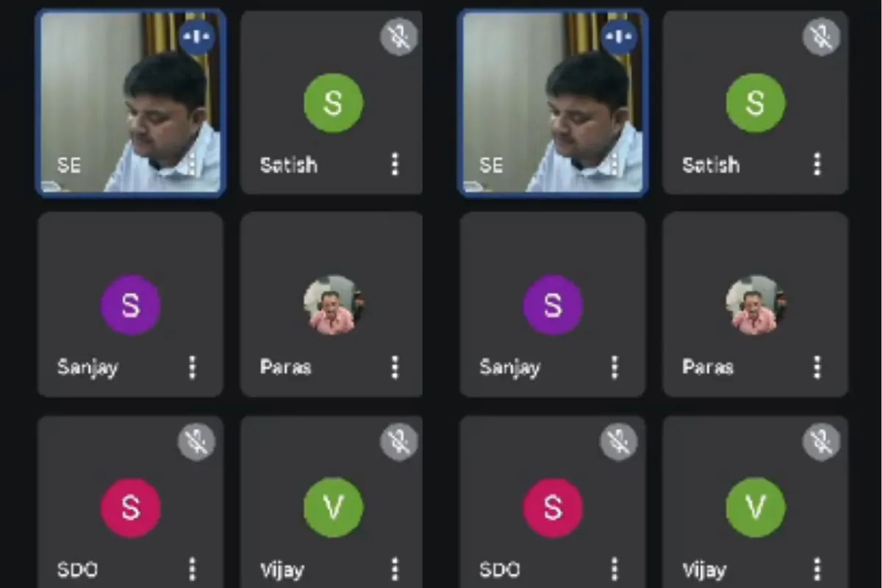Open Vijay's three-dot menu in right grid

[817, 569]
